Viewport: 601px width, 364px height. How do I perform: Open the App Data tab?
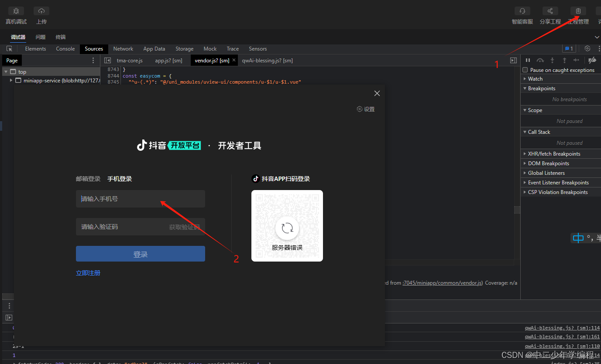click(x=154, y=49)
